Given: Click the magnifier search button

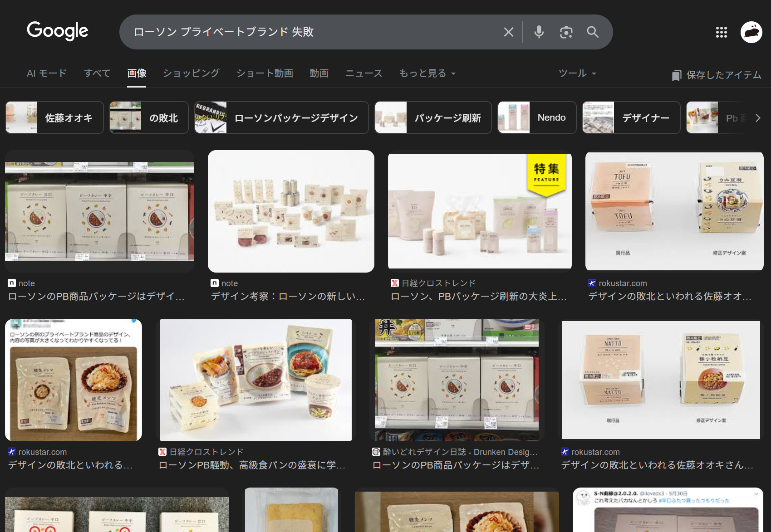Looking at the screenshot, I should [x=593, y=32].
